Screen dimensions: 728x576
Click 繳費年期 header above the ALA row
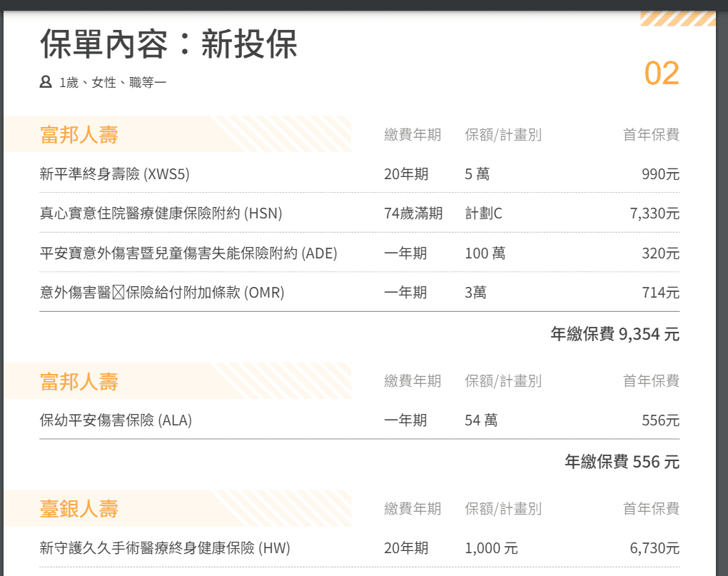413,381
